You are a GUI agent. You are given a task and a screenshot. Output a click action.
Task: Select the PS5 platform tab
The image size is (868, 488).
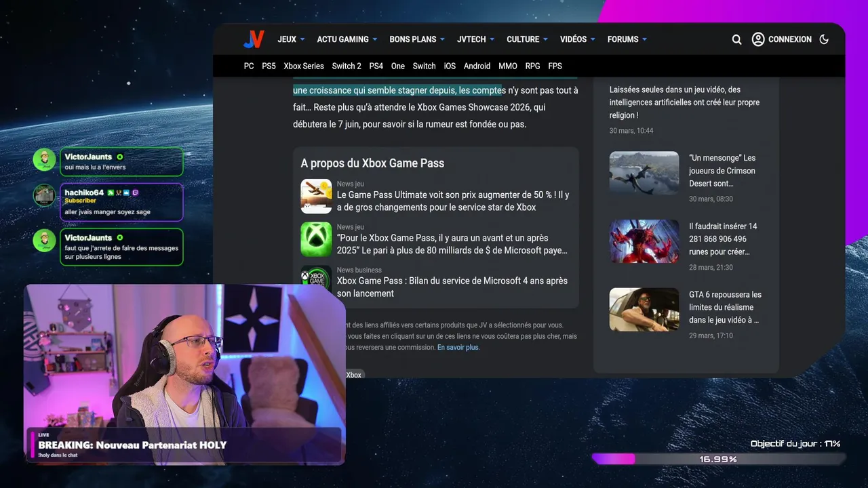click(269, 66)
